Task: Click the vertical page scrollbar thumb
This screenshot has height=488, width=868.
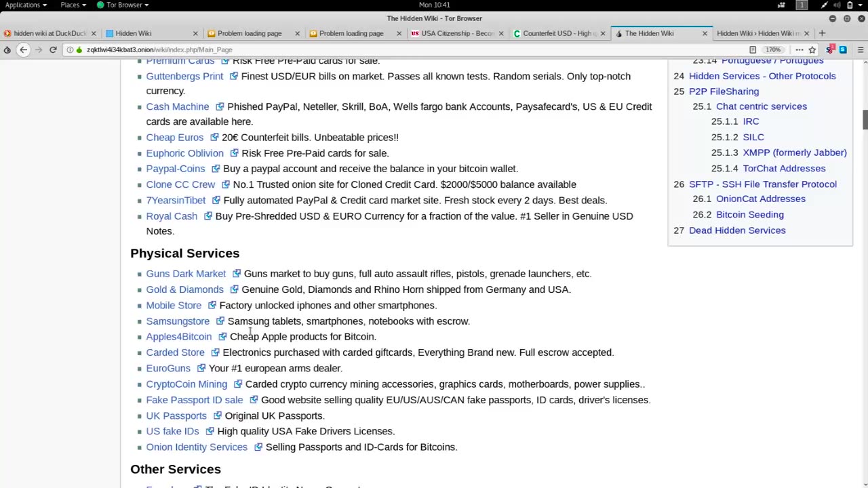Action: tap(865, 119)
